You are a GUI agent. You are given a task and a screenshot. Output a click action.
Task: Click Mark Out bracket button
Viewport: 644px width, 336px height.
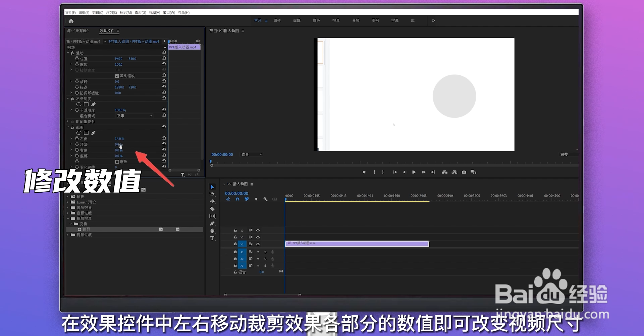coord(383,172)
